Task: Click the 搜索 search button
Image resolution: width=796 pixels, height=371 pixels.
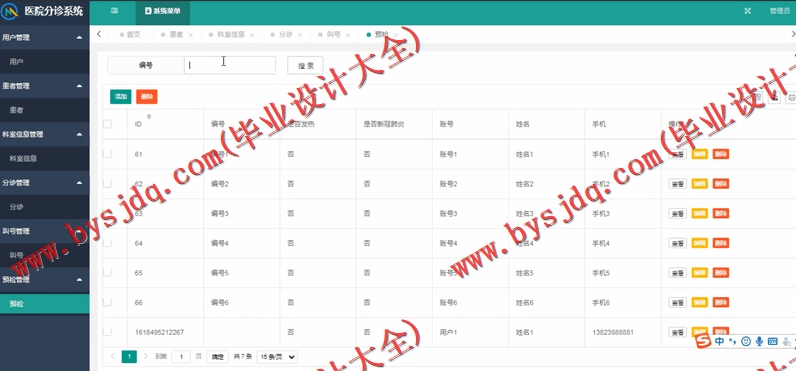Action: coord(306,65)
